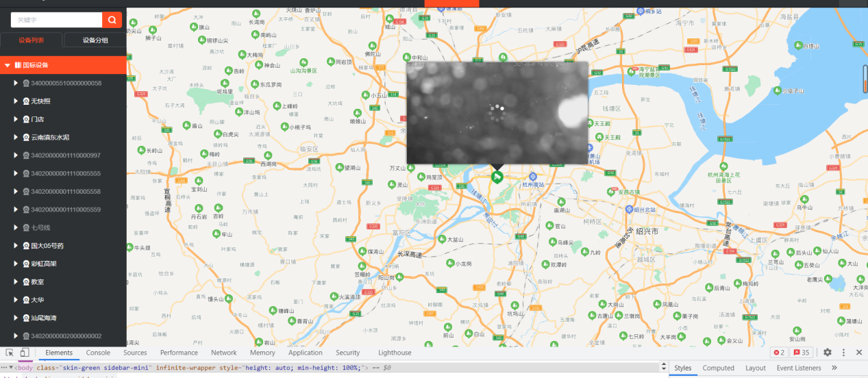The width and height of the screenshot is (868, 378).
Task: Open DevTools Console tab
Action: coord(98,353)
